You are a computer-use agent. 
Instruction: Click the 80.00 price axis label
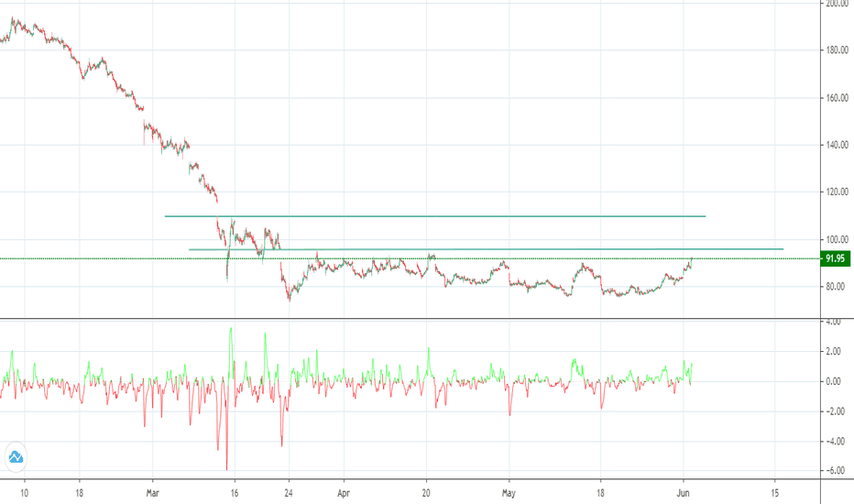835,287
